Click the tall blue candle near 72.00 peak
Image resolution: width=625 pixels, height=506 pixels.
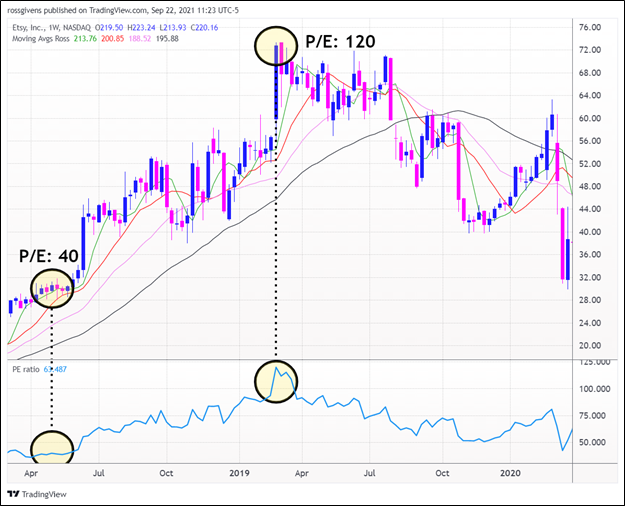(276, 82)
